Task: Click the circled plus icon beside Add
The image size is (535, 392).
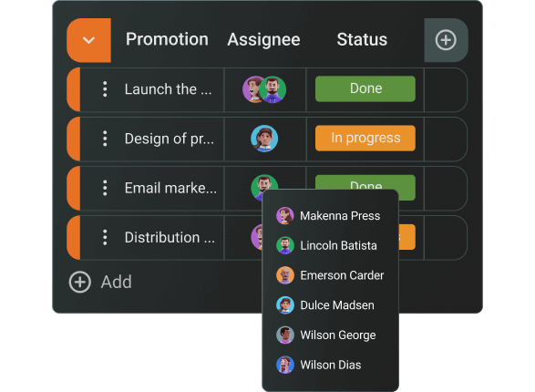Action: pos(80,282)
